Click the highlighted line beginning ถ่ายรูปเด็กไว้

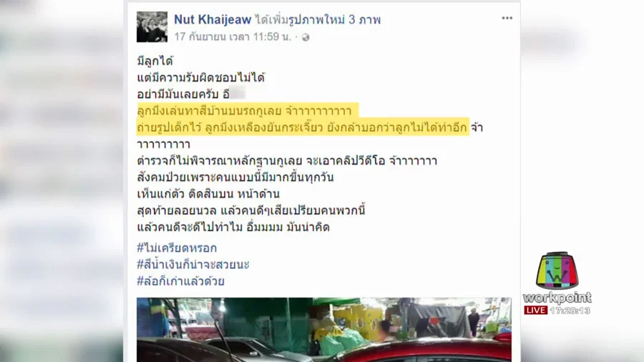[x=303, y=127]
